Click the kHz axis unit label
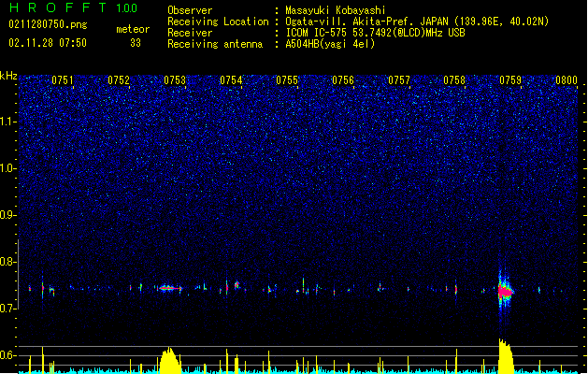Screen dimensions: 588x374 pos(8,76)
